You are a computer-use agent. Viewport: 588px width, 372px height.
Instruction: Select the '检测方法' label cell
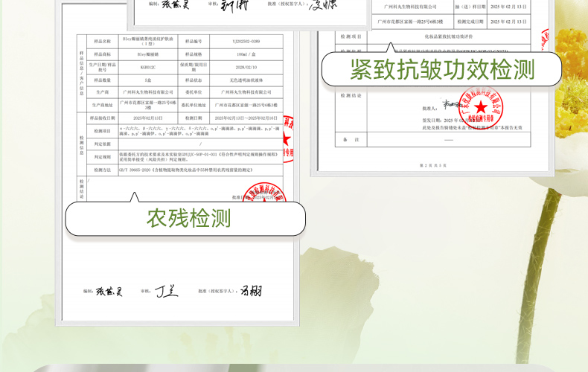click(x=103, y=170)
